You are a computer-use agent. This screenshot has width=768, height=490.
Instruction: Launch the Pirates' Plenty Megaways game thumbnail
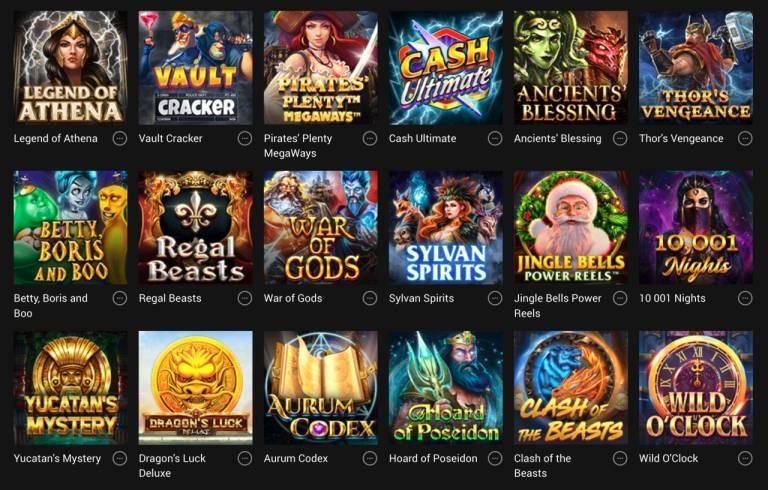[x=321, y=68]
